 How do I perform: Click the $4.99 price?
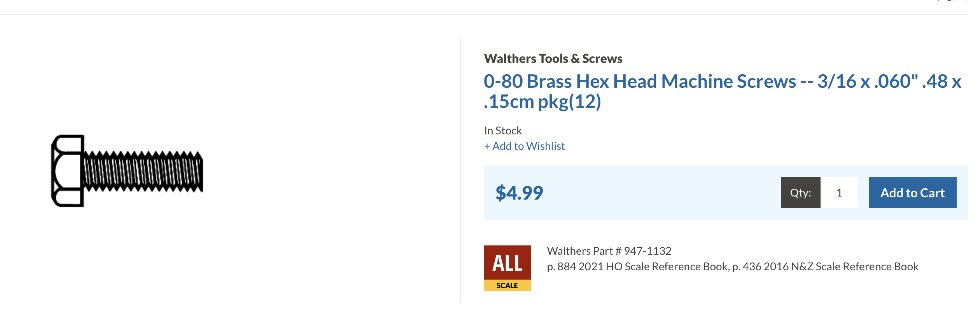(519, 193)
